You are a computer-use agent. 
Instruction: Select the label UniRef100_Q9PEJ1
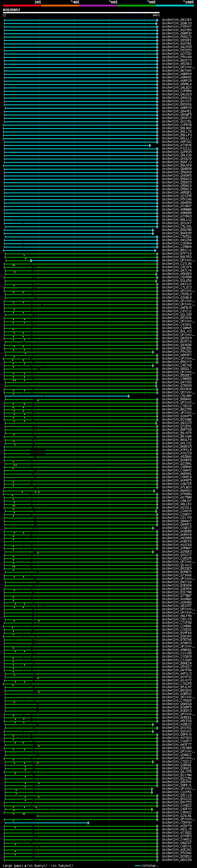[177, 785]
